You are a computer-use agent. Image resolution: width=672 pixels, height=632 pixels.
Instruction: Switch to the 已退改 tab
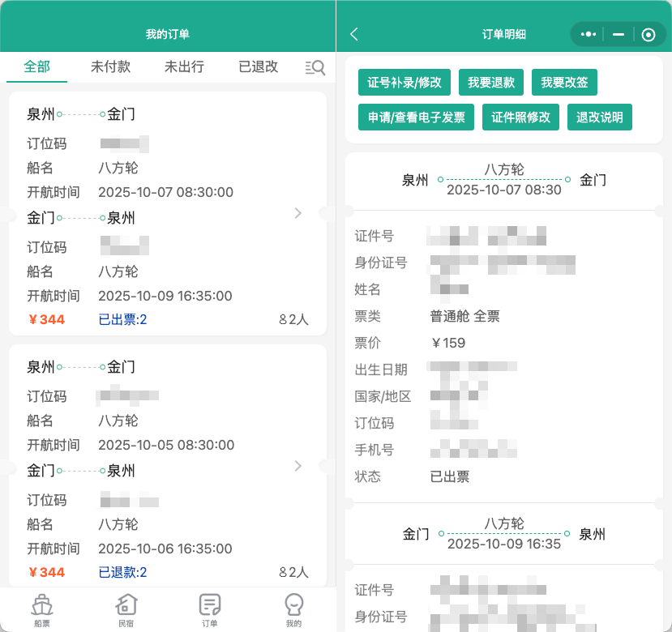click(259, 67)
